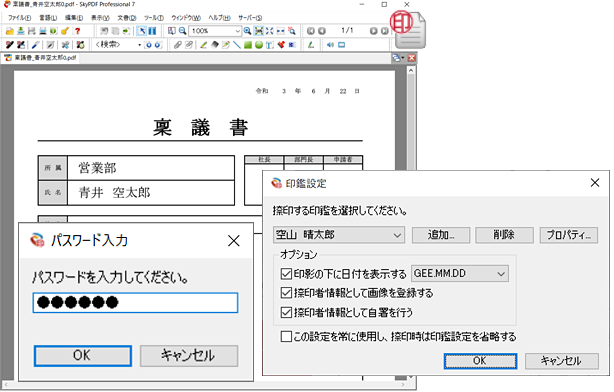The height and width of the screenshot is (392, 614).
Task: Click プロパティ button in seal settings
Action: coord(569,235)
